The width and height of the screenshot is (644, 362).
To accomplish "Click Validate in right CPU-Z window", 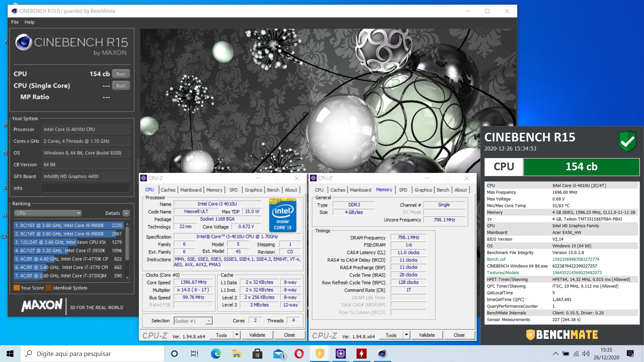I will pyautogui.click(x=427, y=335).
